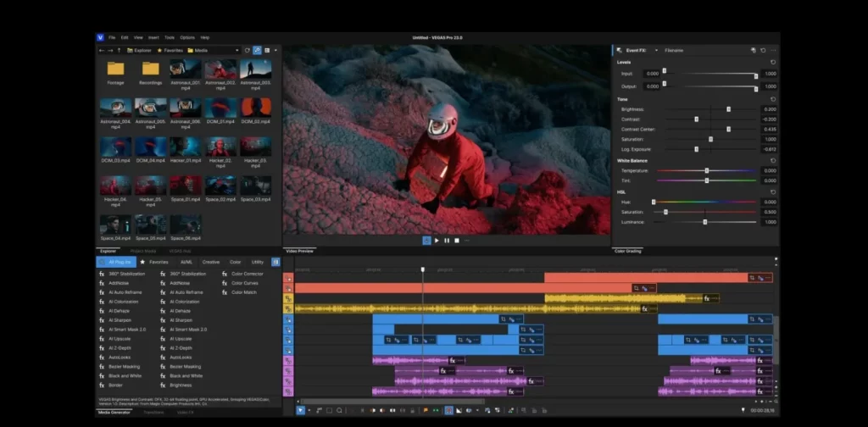The height and width of the screenshot is (427, 868).
Task: Click the Contrast Center value field
Action: (x=769, y=130)
